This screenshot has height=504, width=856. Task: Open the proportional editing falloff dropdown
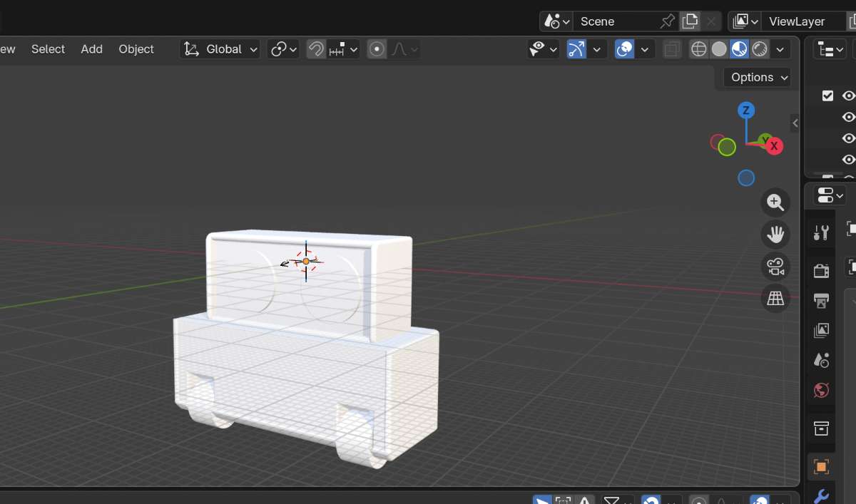click(404, 49)
